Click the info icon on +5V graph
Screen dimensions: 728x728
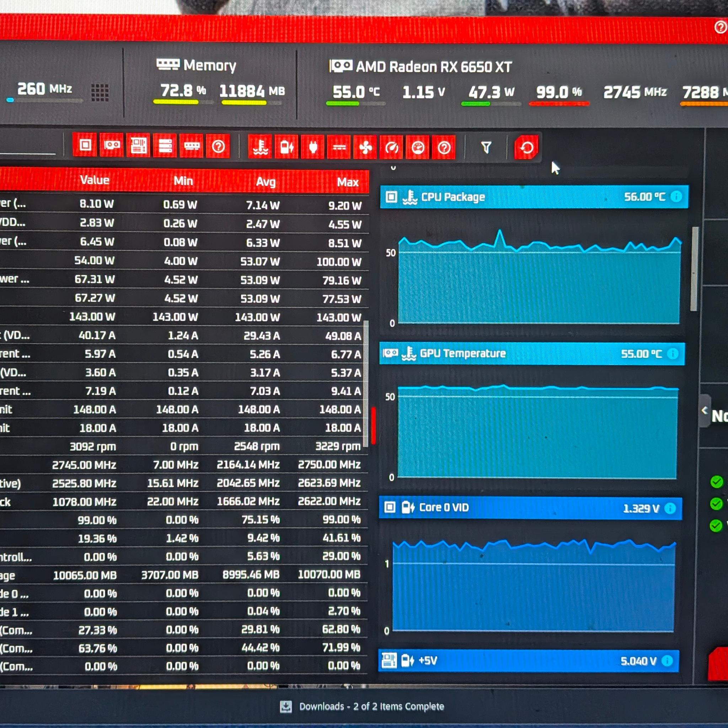click(x=667, y=660)
